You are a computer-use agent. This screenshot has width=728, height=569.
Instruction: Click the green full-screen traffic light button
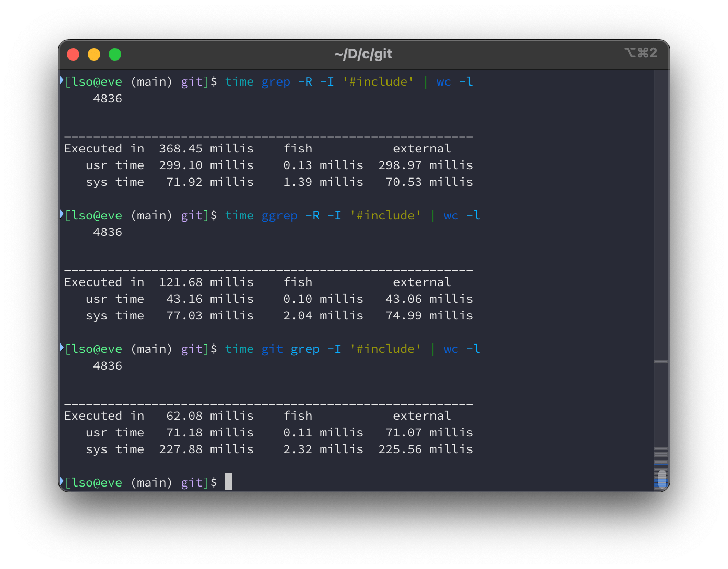(x=114, y=54)
